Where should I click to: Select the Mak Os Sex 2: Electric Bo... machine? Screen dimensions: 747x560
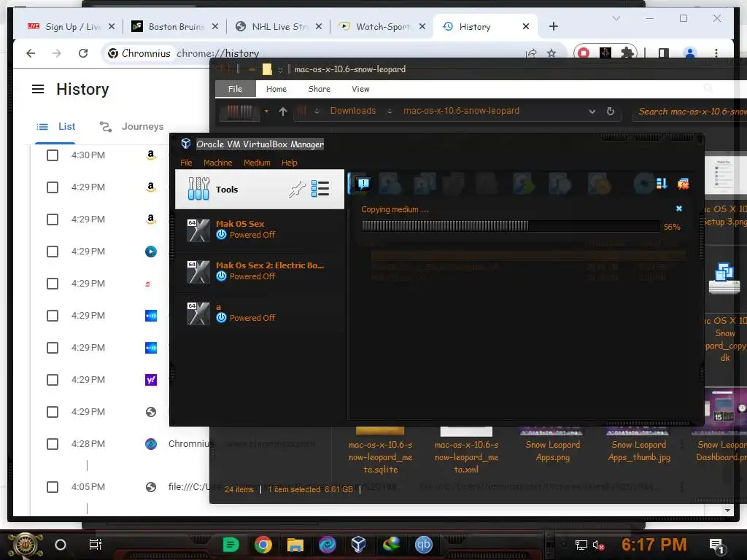point(260,271)
